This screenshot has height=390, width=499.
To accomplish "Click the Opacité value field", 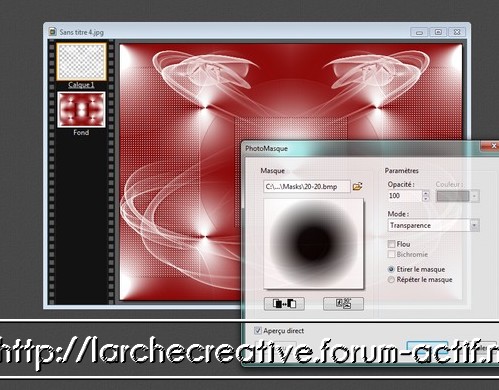I will click(x=404, y=196).
